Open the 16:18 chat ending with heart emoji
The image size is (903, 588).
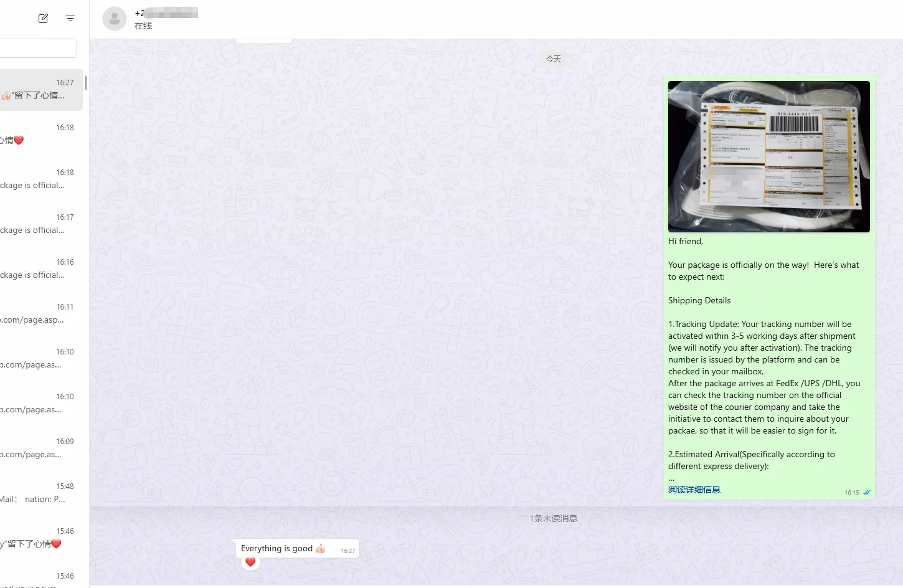point(41,135)
